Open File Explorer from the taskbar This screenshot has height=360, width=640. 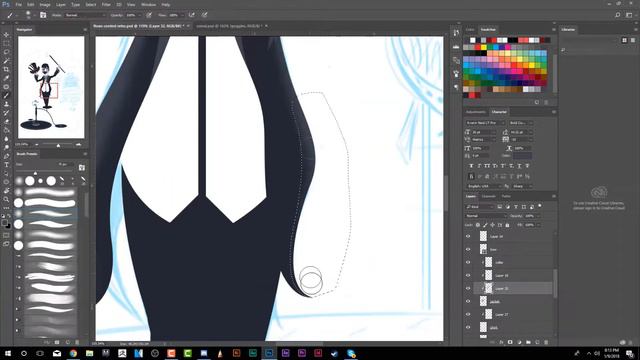(89, 353)
